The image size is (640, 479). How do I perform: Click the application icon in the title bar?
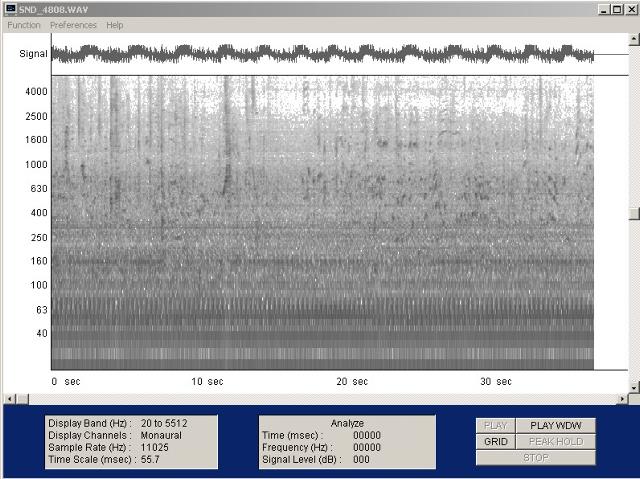pos(9,8)
